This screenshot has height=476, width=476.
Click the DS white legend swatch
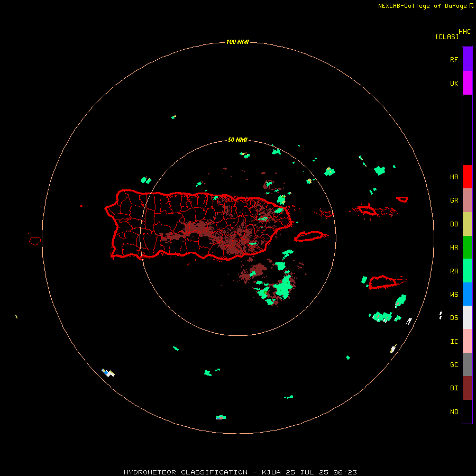[x=467, y=317]
